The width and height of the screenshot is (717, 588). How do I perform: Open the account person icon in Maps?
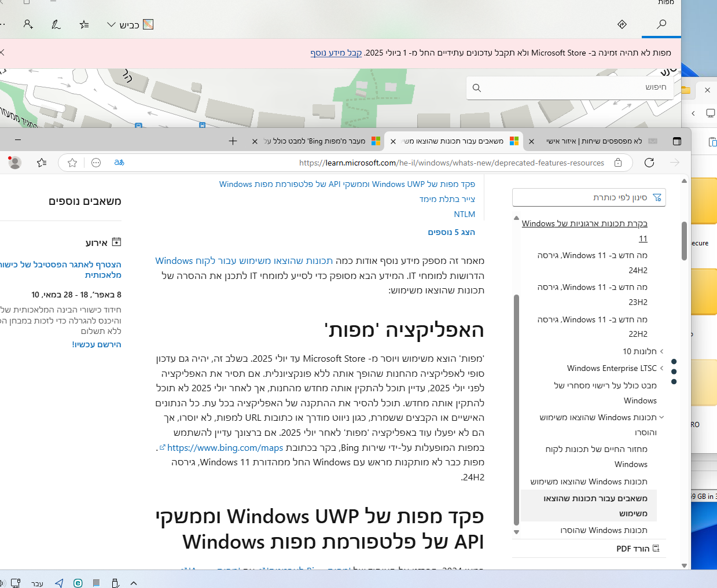(28, 24)
